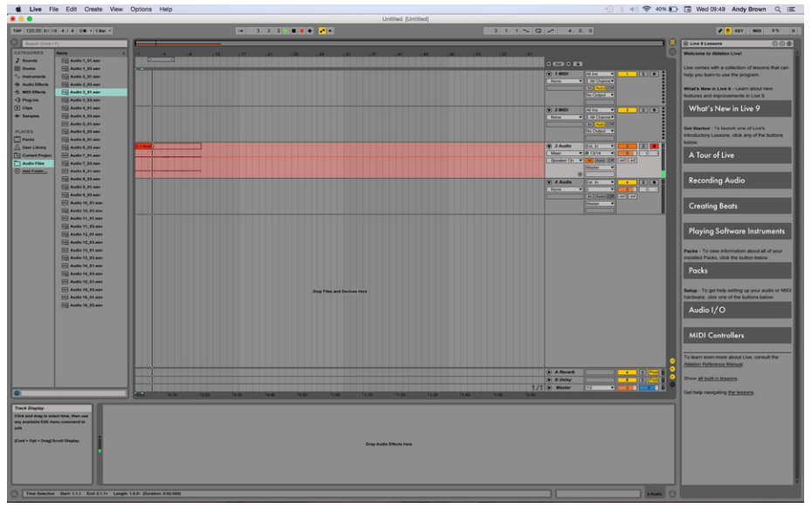Toggle the 2 MIDI track activator
Screen dimensions: 812x508
click(626, 110)
